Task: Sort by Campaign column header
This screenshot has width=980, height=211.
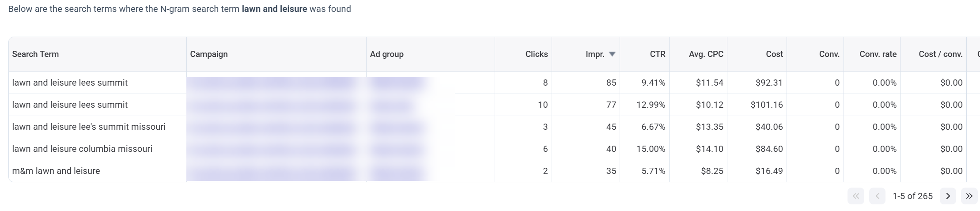Action: [209, 54]
